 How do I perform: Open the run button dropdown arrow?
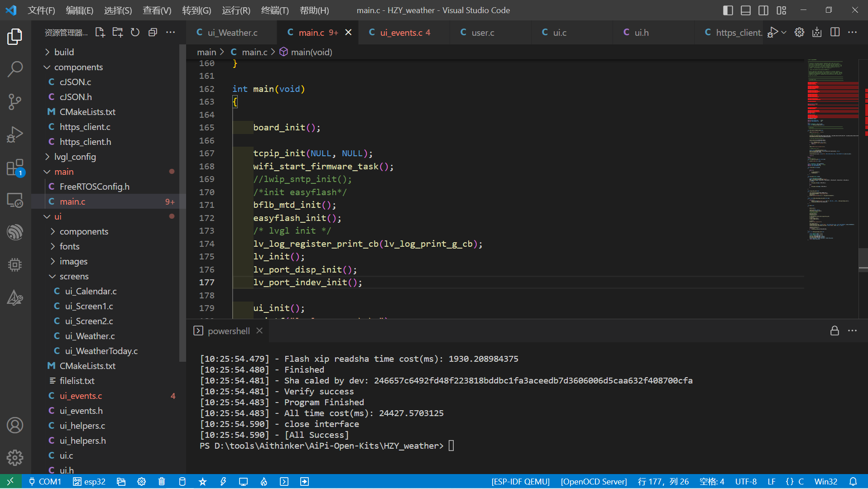coord(784,32)
